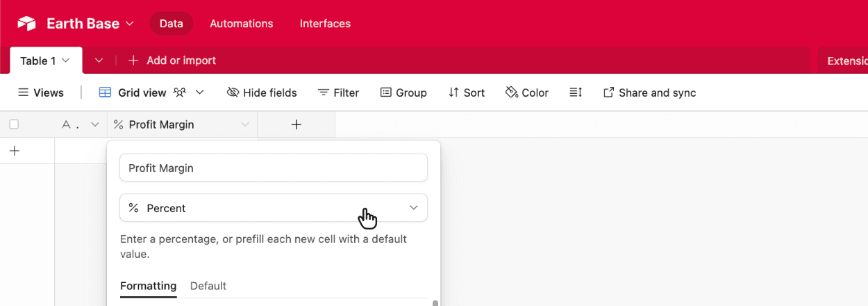Expand the Profit Margin column chevron
Screen dimensions: 868x306
click(x=244, y=124)
